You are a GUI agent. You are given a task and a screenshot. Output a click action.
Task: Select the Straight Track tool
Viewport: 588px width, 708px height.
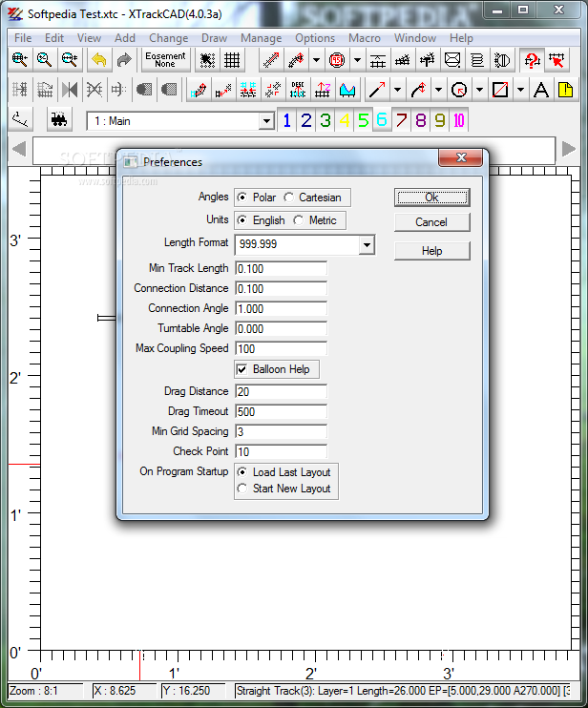[x=271, y=59]
